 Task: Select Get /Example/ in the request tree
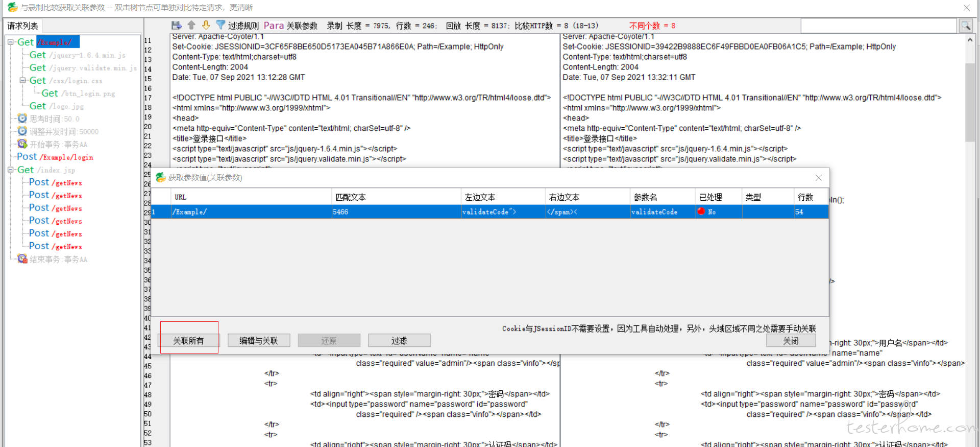click(x=48, y=42)
